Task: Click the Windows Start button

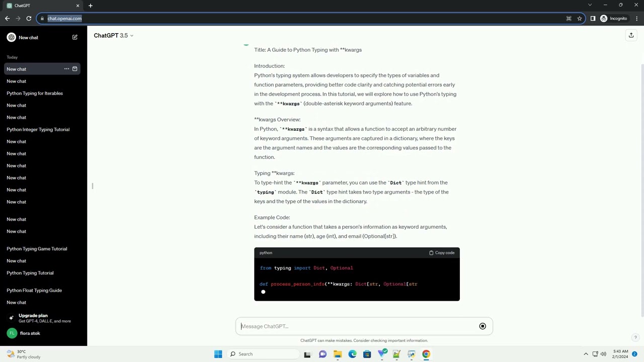Action: pos(218,354)
